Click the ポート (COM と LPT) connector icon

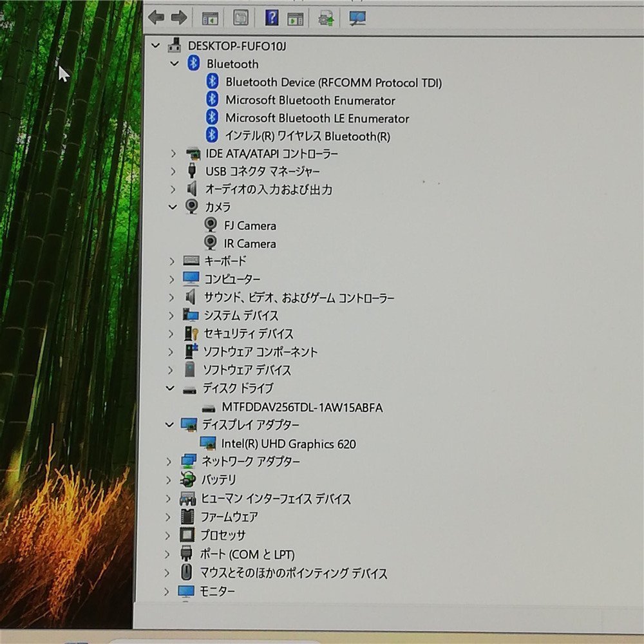click(x=187, y=554)
